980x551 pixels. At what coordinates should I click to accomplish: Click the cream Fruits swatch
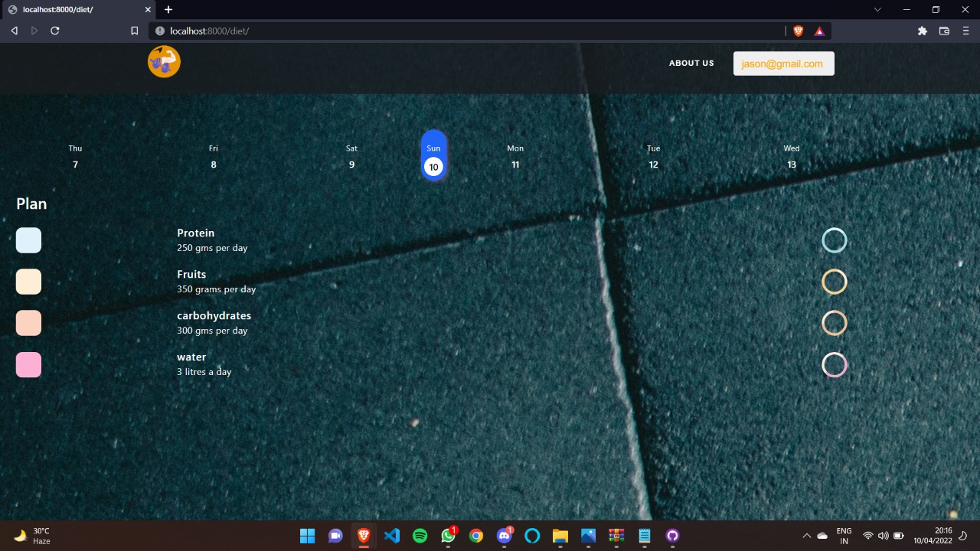click(x=28, y=282)
